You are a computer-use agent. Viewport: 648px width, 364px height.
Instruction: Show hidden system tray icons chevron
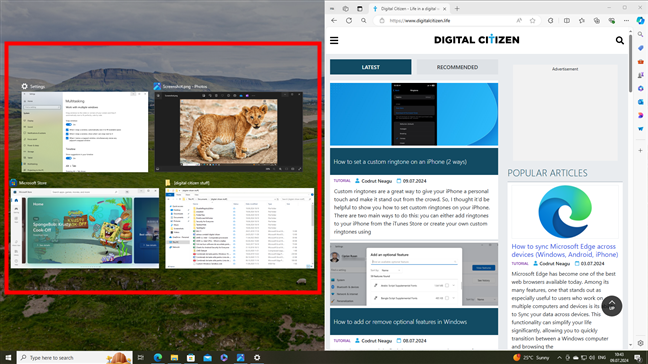point(559,357)
